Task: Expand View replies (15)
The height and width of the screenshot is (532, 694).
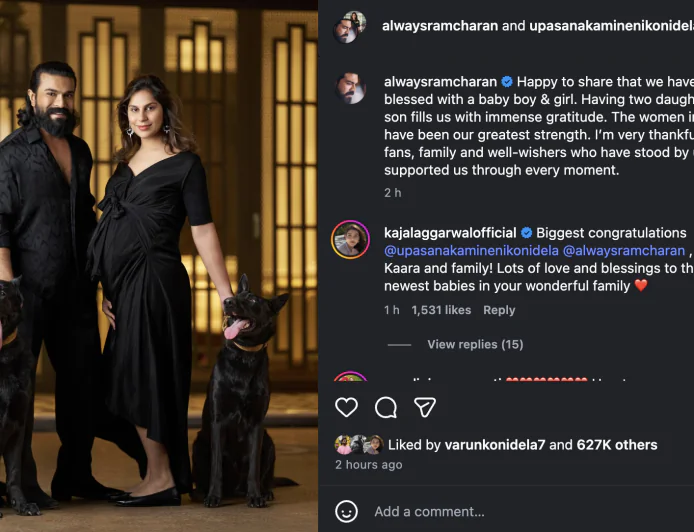Action: 475,345
